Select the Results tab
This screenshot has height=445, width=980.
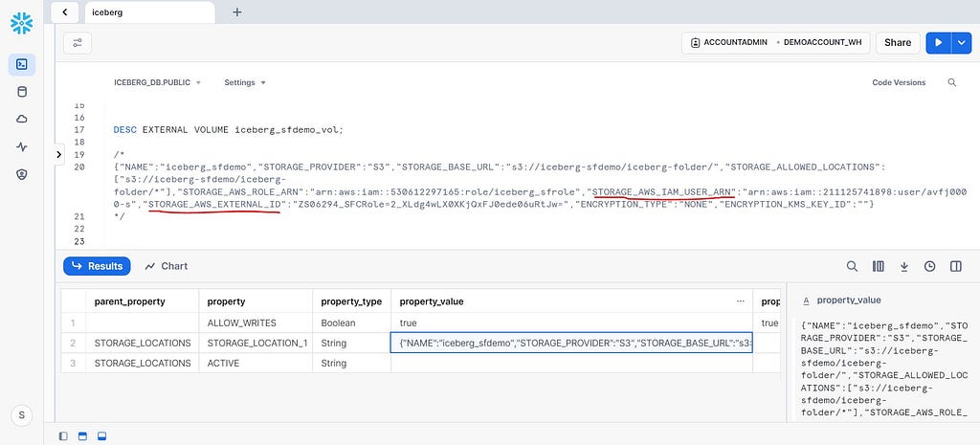point(97,266)
